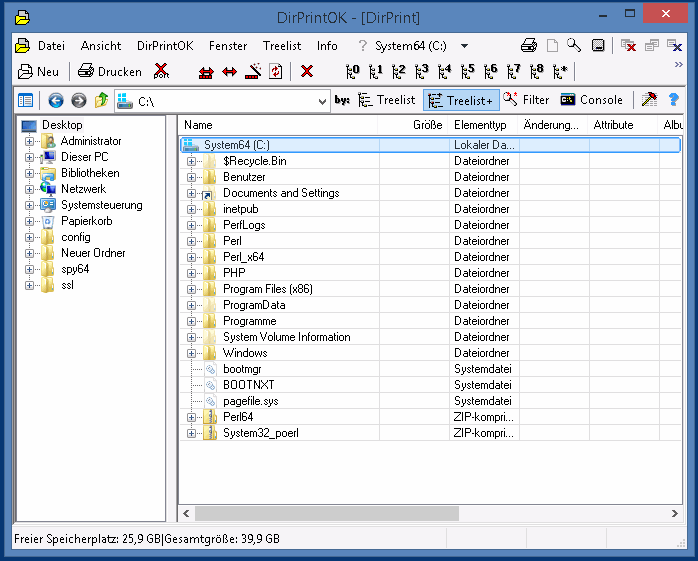Set tree expand level 5
Screen dimensions: 698x561
pos(468,71)
